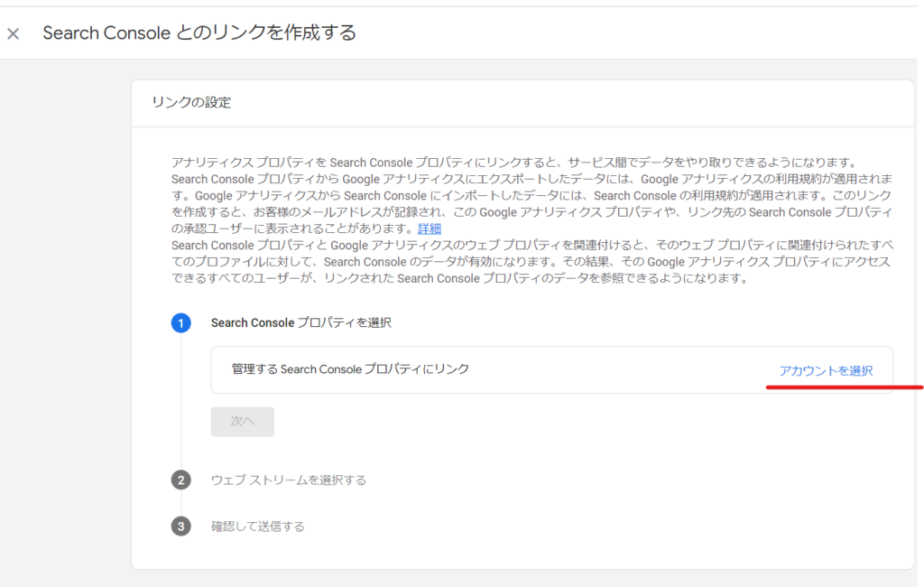Close the Search Console link creation dialog
The height and width of the screenshot is (587, 924).
tap(13, 34)
